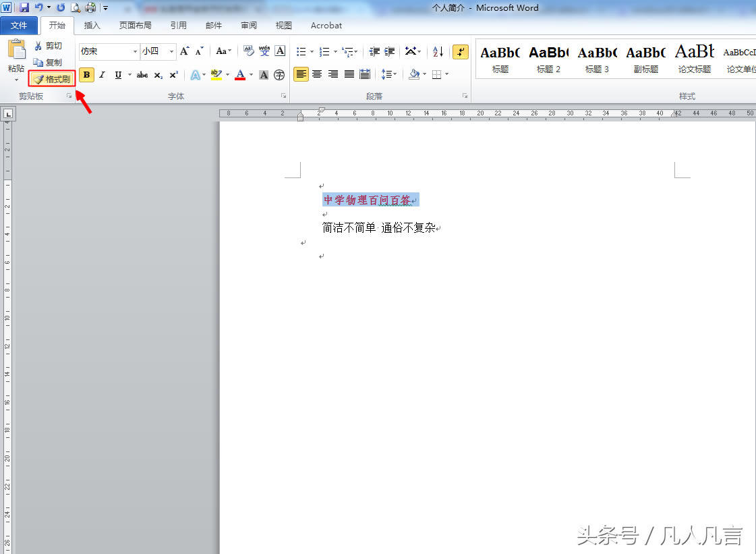Click the grow font size icon
The width and height of the screenshot is (756, 554).
pyautogui.click(x=184, y=51)
